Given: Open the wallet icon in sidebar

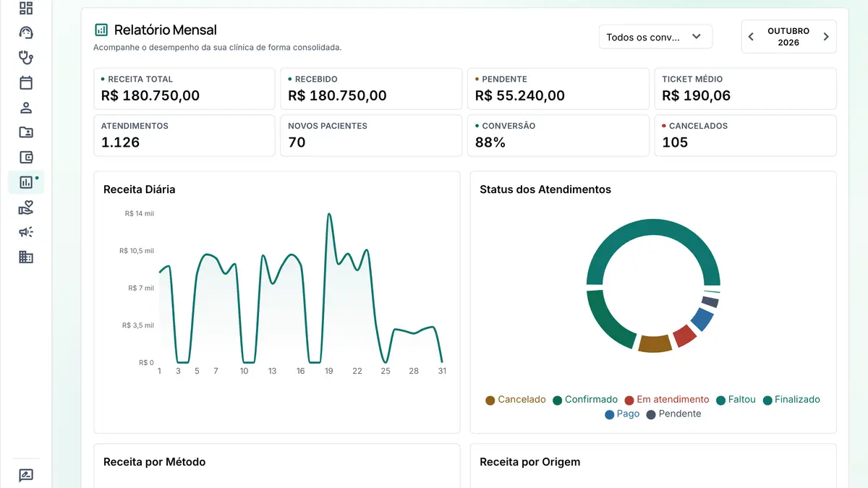Looking at the screenshot, I should [26, 158].
